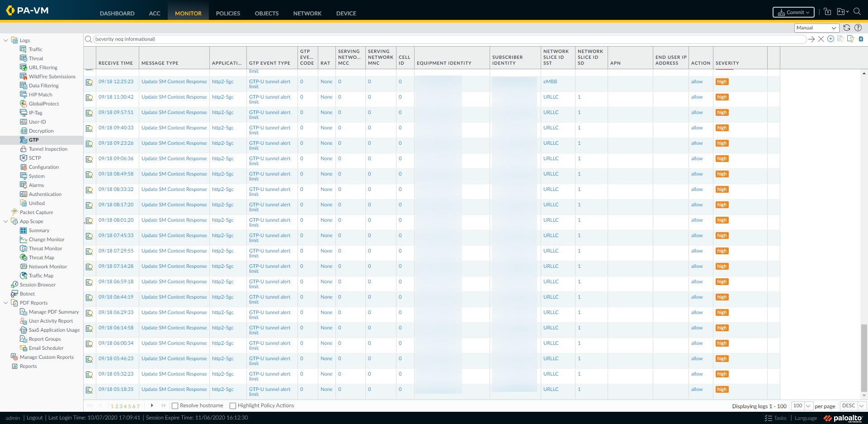Screen dimensions: 868x424
Task: Click into the log filter query field
Action: click(448, 39)
